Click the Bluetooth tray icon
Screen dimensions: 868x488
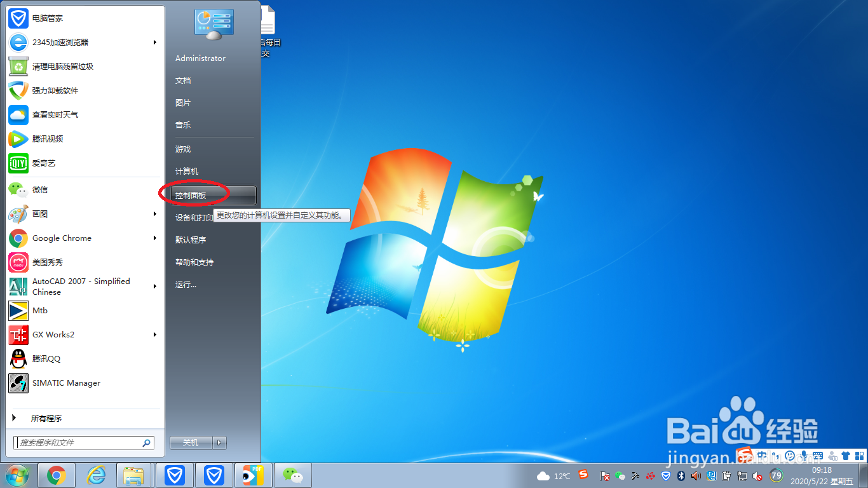[681, 476]
